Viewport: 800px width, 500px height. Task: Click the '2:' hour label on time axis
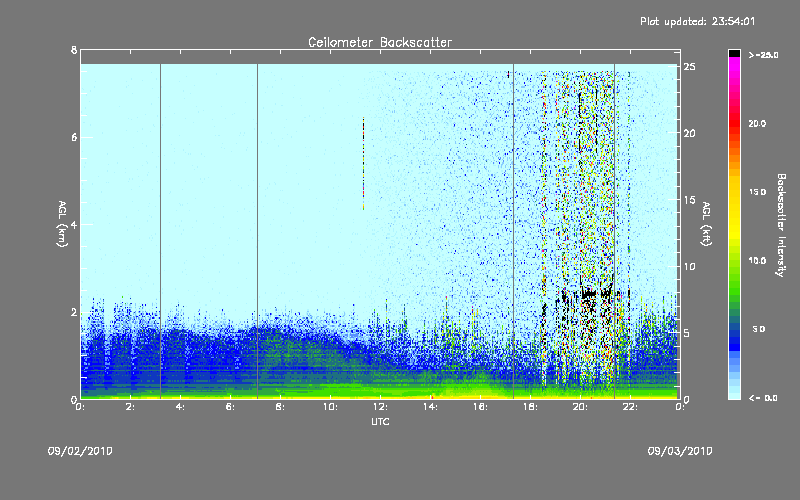[130, 407]
